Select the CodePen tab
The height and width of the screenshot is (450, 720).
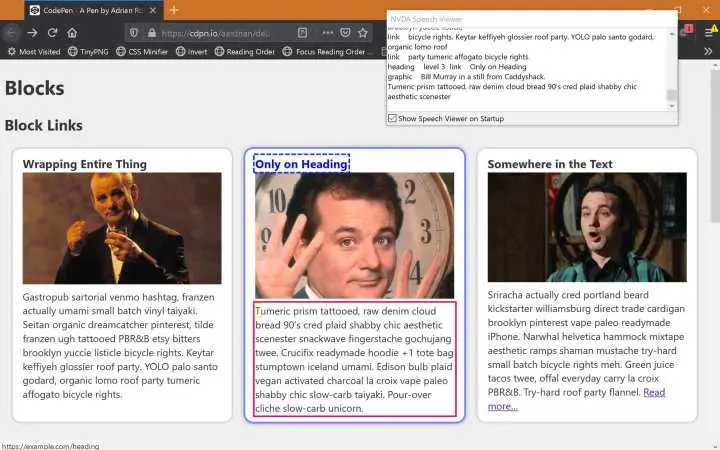[93, 10]
